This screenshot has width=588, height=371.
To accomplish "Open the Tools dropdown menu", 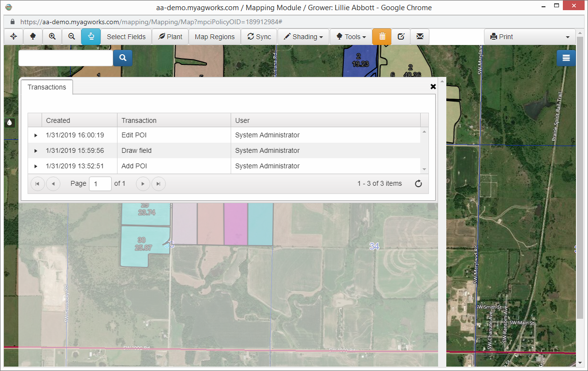I will 351,37.
